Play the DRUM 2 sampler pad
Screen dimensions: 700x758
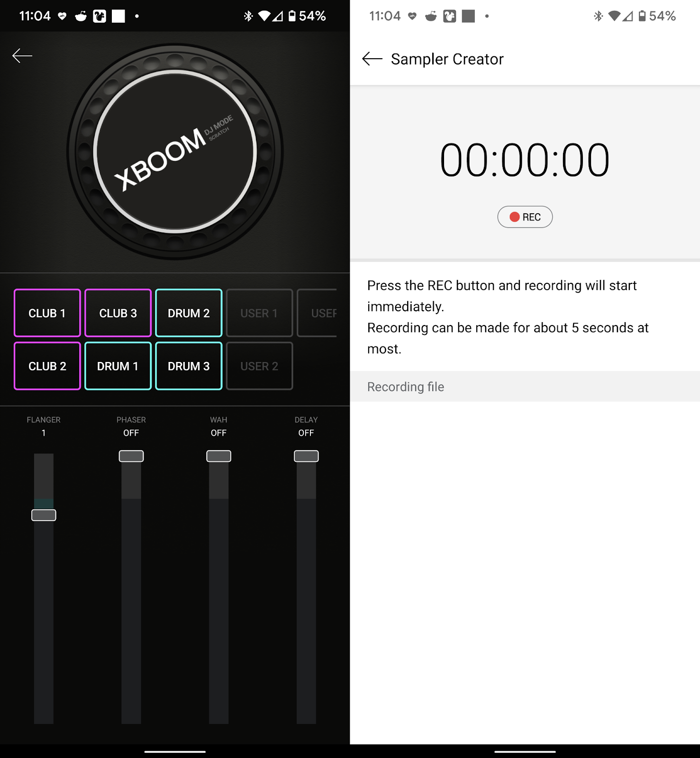coord(189,313)
